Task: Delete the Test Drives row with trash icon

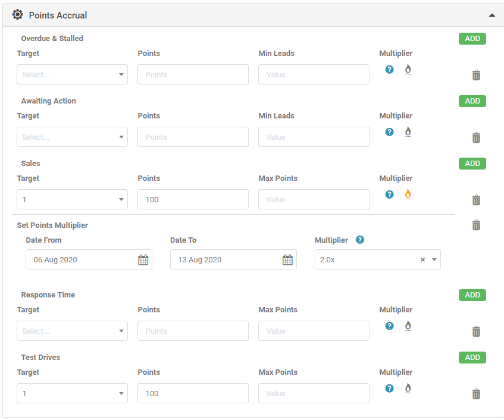Action: [476, 394]
